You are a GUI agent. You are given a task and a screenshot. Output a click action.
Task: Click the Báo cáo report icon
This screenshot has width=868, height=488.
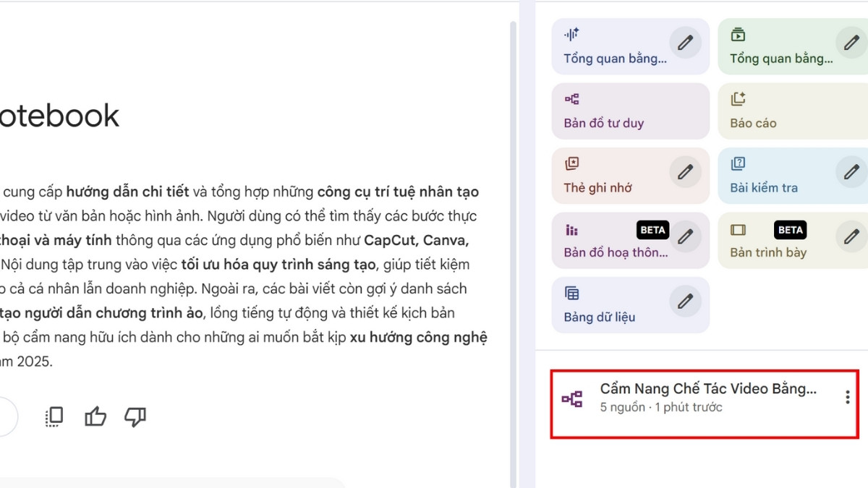click(x=738, y=98)
